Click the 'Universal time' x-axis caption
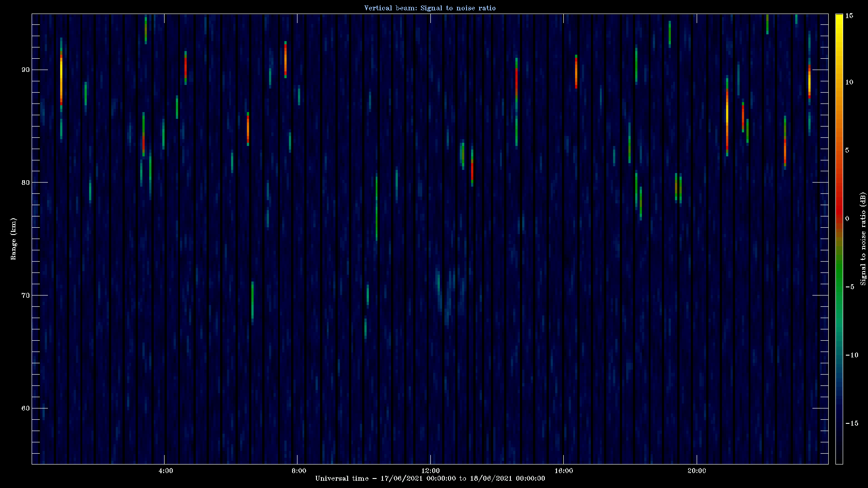868x488 pixels. tap(430, 478)
